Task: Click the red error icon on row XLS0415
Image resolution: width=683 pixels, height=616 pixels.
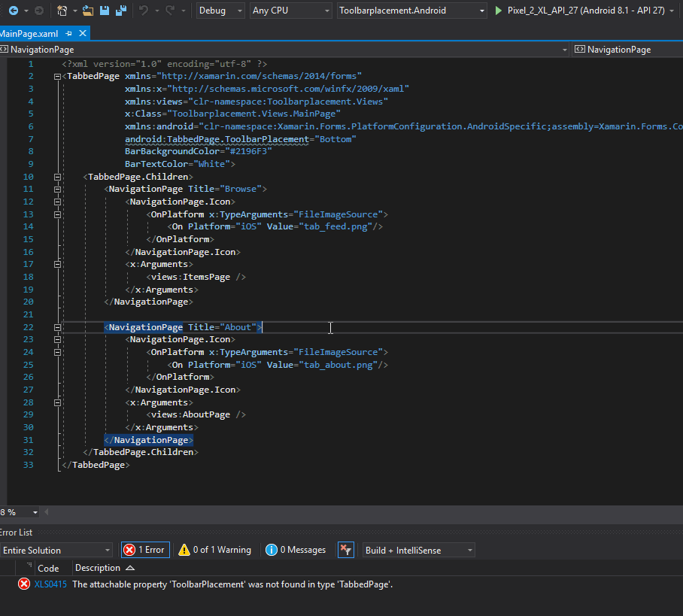Action: pos(24,584)
